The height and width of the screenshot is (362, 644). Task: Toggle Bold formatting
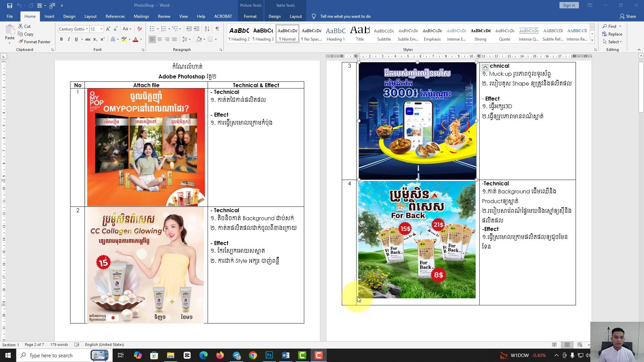click(61, 39)
